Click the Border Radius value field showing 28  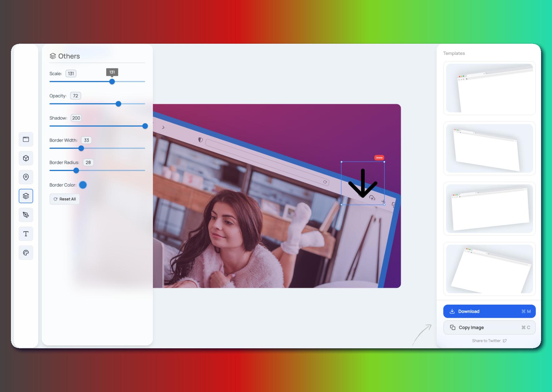pos(88,162)
